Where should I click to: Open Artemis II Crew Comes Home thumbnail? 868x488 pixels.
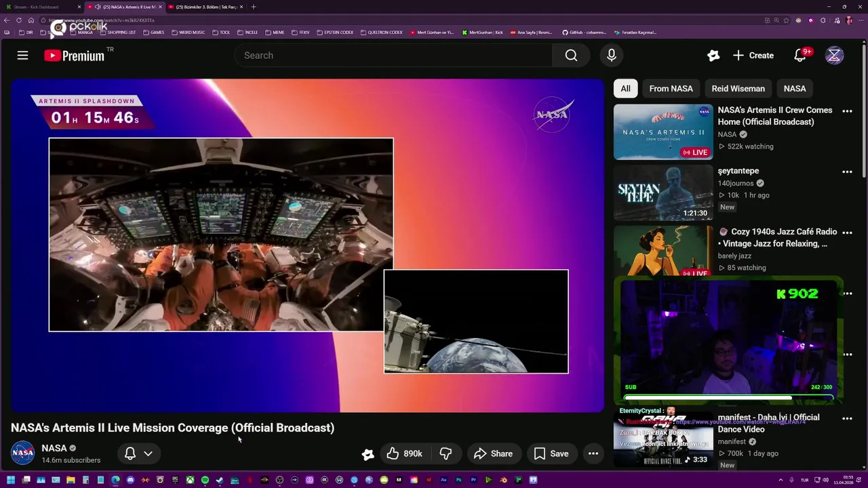[x=663, y=132]
